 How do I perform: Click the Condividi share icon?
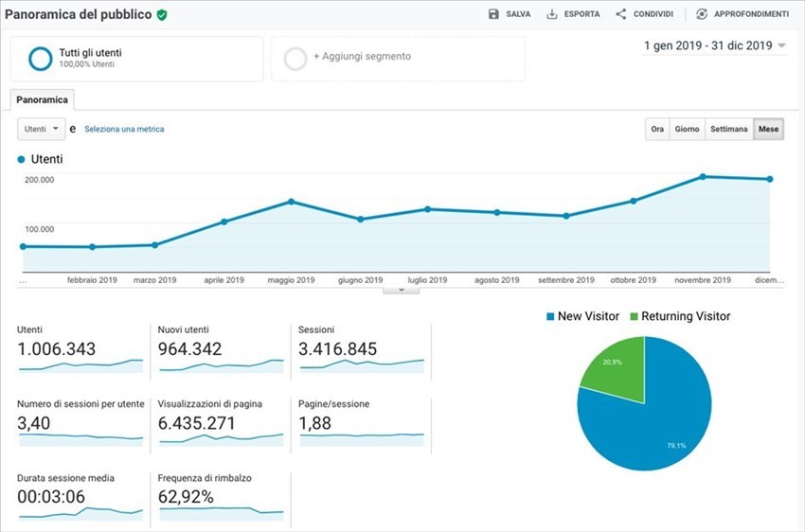tap(621, 14)
